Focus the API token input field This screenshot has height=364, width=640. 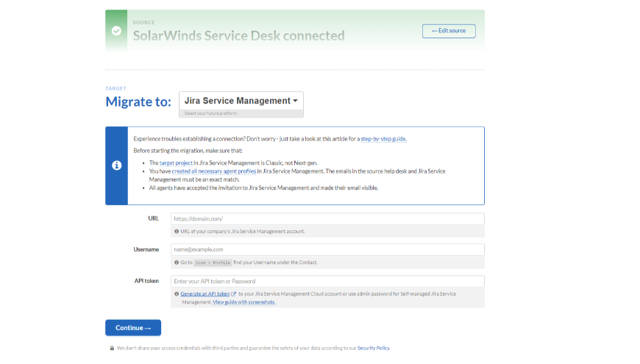[x=327, y=281]
